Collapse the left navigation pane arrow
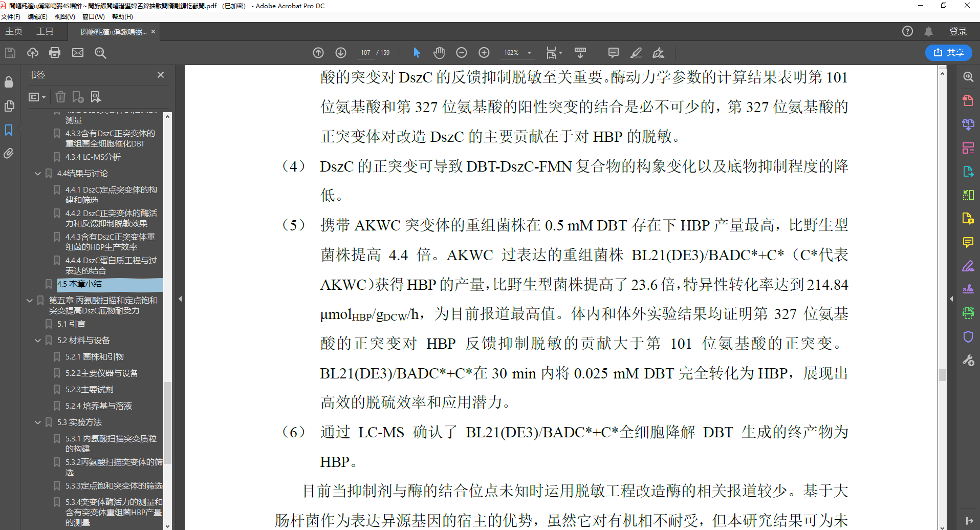The image size is (980, 530). (180, 299)
